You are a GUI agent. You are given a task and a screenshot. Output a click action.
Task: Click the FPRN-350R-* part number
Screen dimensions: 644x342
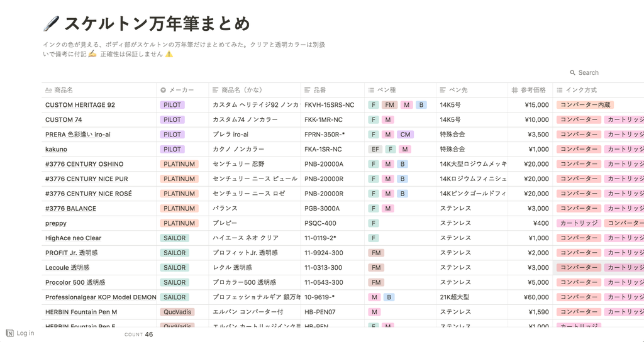tap(325, 135)
